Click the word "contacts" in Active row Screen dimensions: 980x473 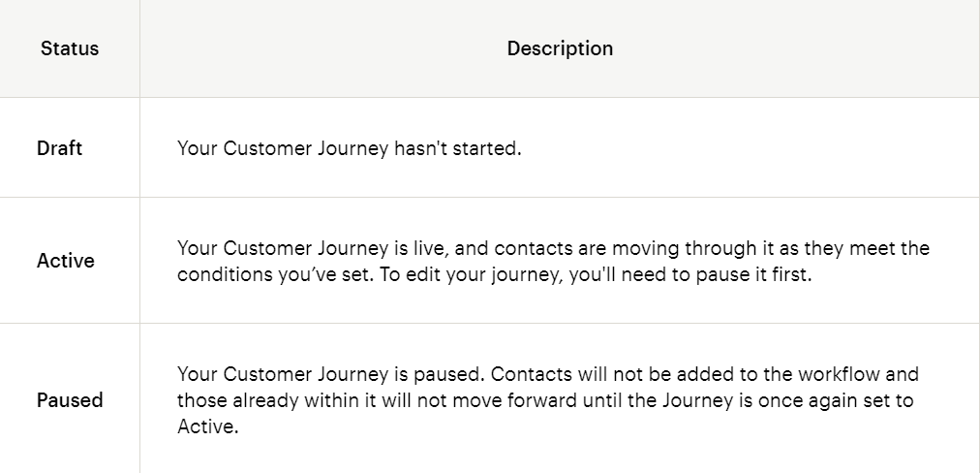[534, 248]
